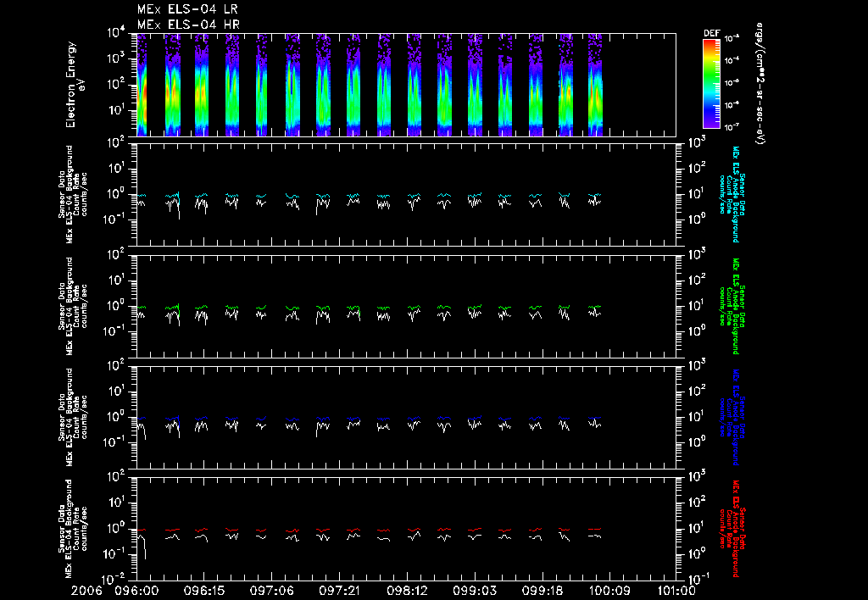Click the 10^-3 tick on DEF color scale
The height and width of the screenshot is (600, 868).
(732, 38)
